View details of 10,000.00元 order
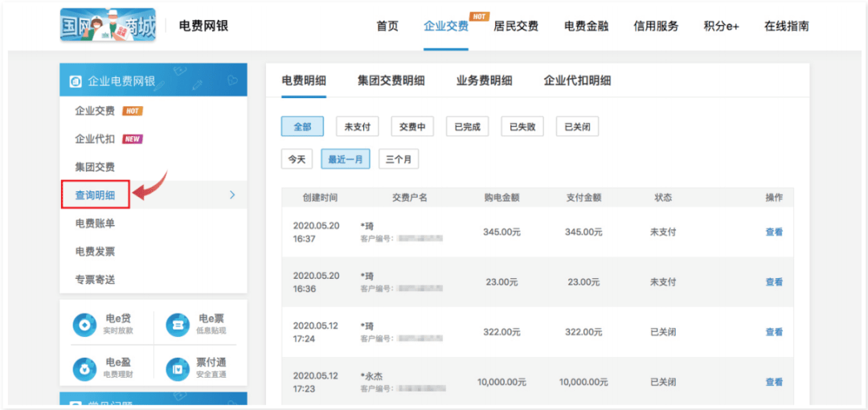Viewport: 868px width, 410px height. [x=774, y=382]
